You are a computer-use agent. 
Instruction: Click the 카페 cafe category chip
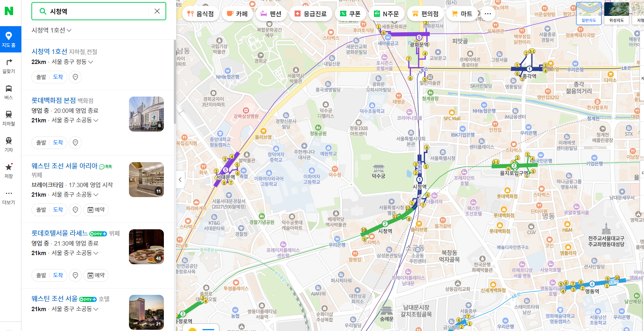(237, 14)
